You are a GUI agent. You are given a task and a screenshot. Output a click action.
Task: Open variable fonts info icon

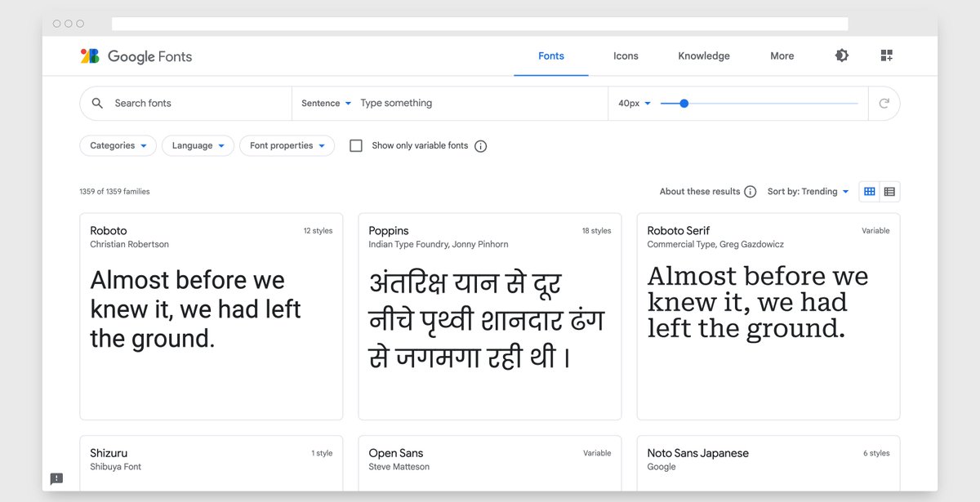click(480, 146)
